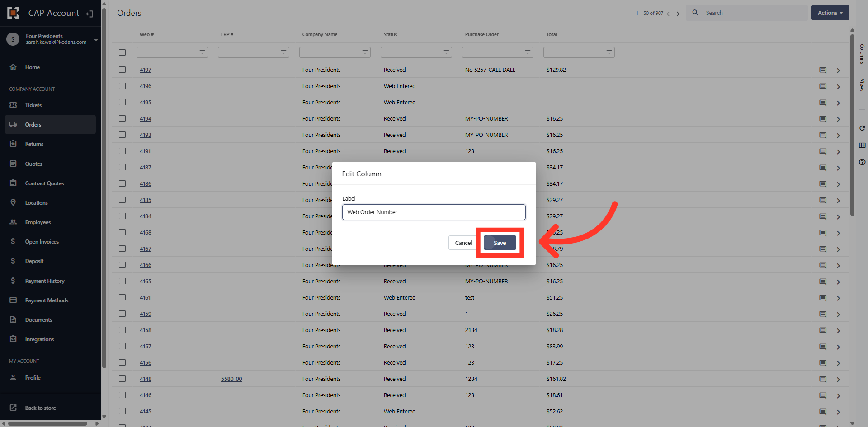Go to previous page of orders
This screenshot has height=427, width=868.
coord(668,14)
